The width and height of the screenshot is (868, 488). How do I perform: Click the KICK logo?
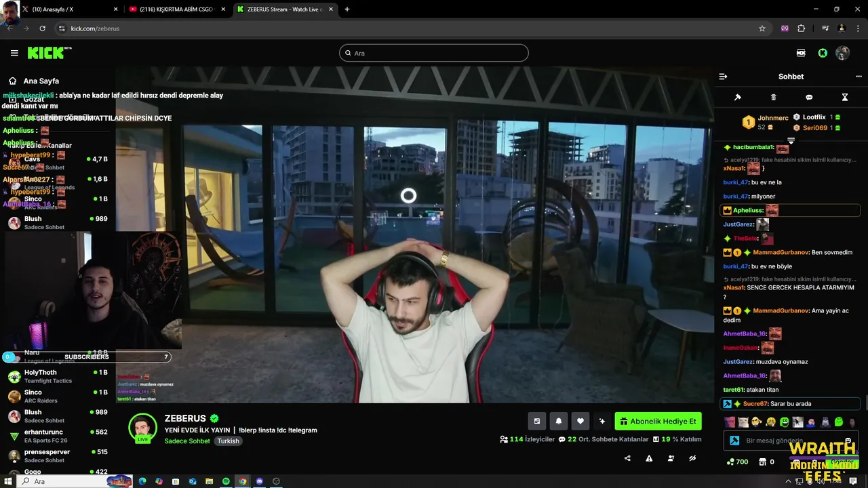50,53
